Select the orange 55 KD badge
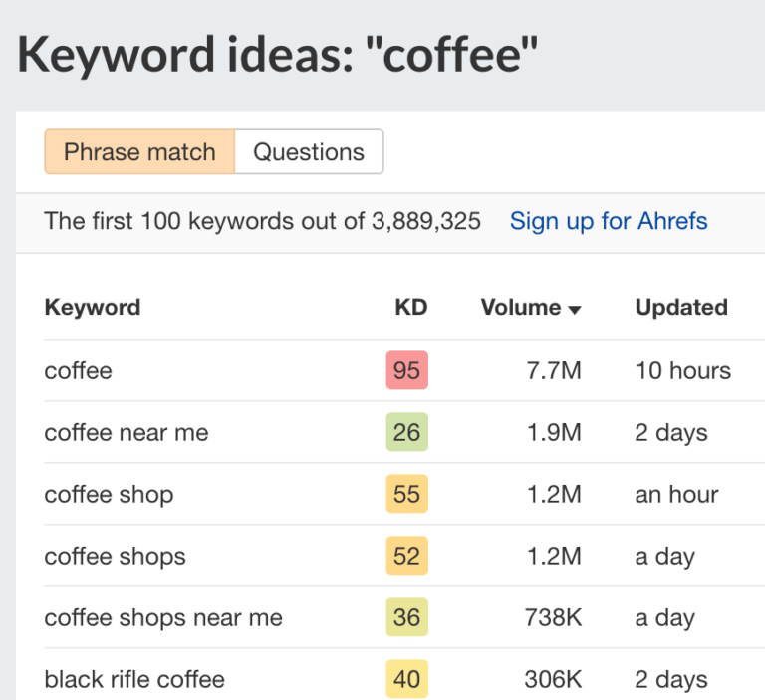The image size is (765, 700). 406,495
